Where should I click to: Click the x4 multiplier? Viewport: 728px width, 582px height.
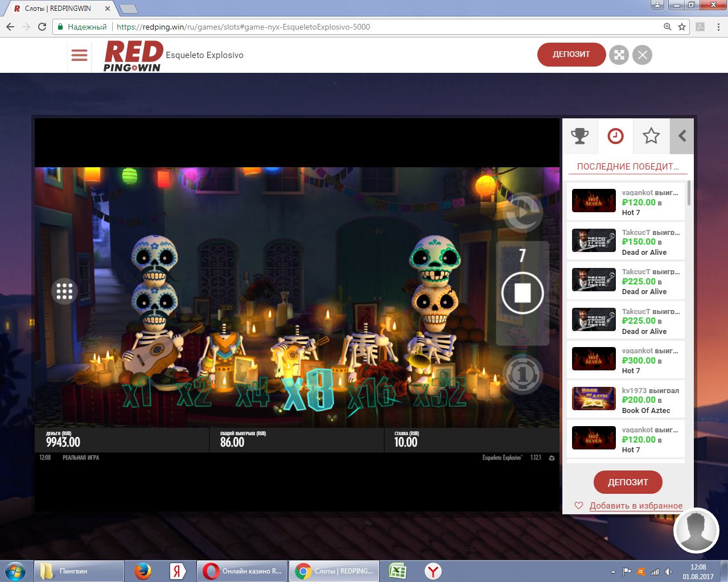tap(252, 393)
